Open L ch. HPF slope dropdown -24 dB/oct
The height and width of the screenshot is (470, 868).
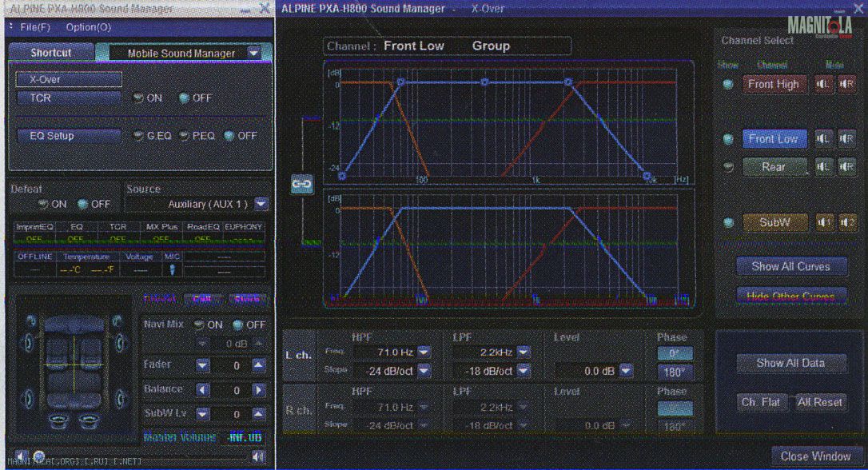(x=424, y=371)
